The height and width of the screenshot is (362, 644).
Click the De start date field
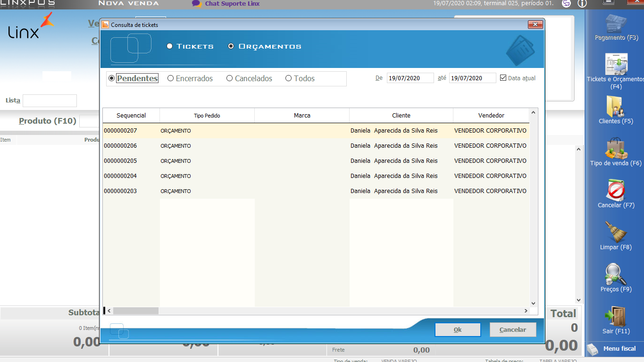[410, 78]
